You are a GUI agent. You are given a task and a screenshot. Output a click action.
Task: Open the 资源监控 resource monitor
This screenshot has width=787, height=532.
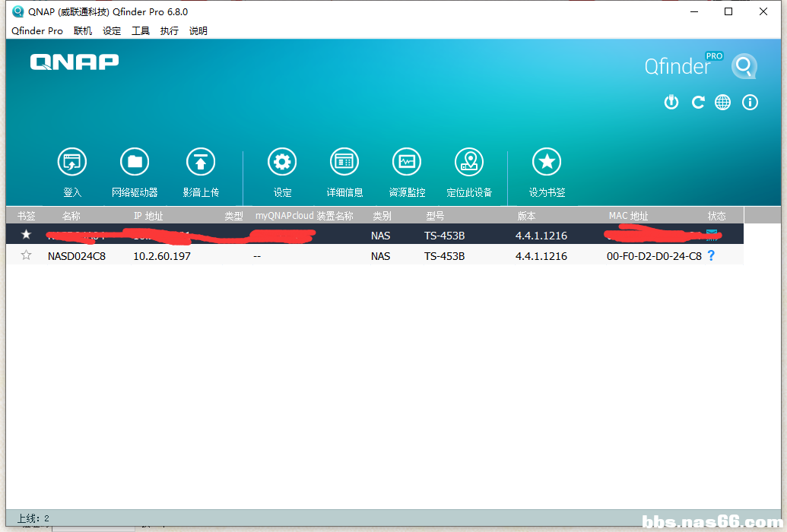[x=407, y=162]
